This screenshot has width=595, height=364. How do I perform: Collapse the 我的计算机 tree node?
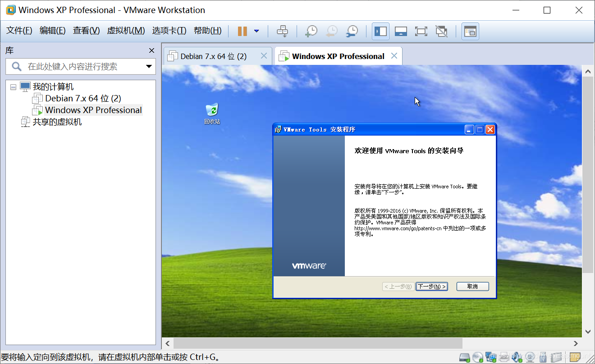tap(13, 86)
